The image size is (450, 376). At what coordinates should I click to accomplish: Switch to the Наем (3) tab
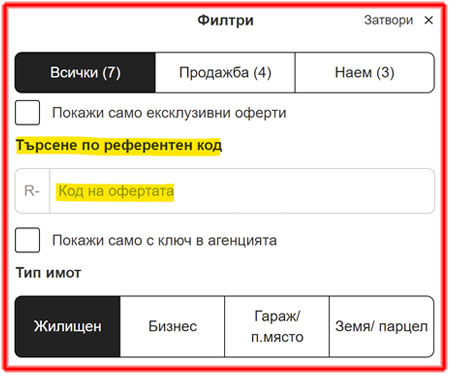pos(365,72)
